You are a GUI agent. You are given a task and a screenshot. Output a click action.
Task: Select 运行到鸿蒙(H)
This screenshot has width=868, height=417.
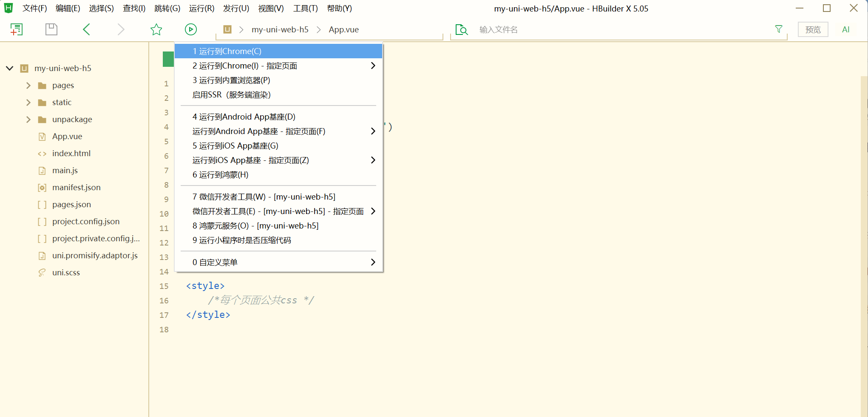[x=278, y=174]
